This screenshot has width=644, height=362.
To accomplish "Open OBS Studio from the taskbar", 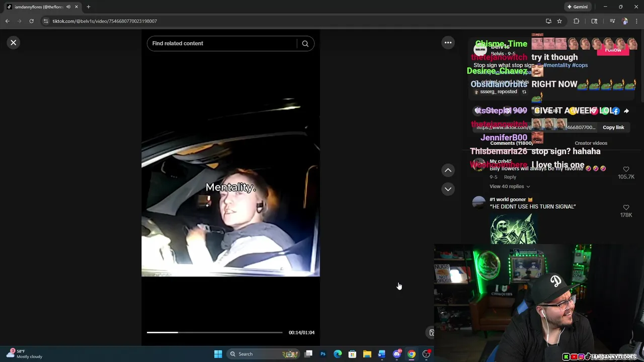I will point(426,354).
